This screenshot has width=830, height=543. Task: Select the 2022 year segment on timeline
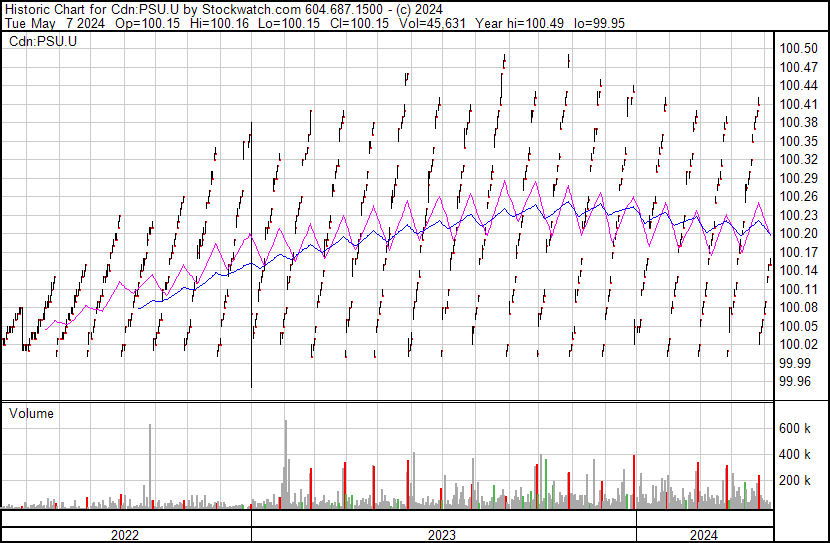(126, 535)
